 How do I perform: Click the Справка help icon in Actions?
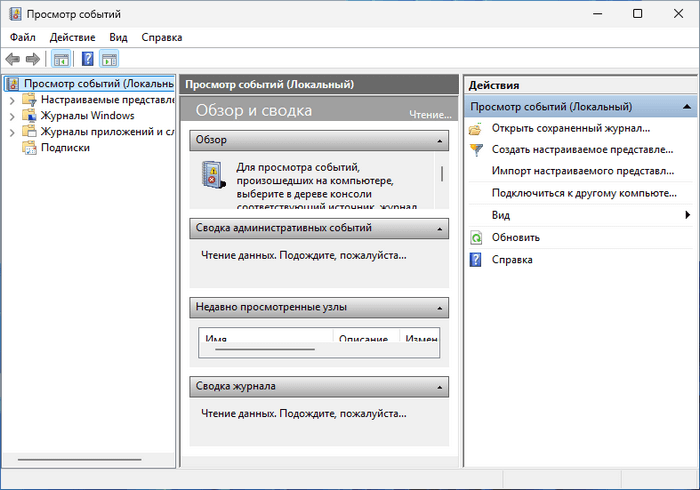[476, 260]
